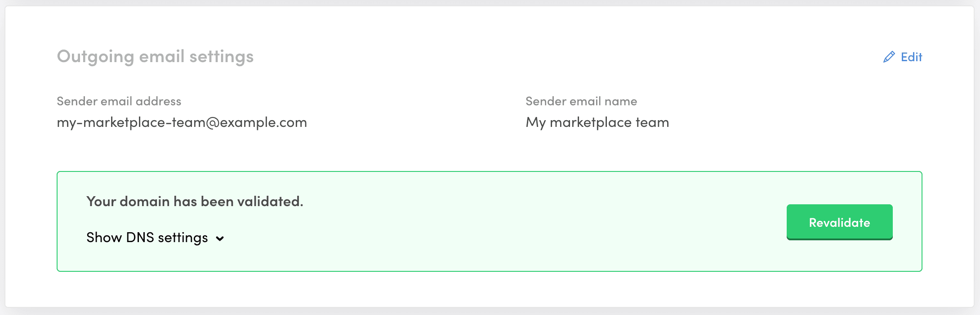Expand the Show DNS settings section

(147, 238)
